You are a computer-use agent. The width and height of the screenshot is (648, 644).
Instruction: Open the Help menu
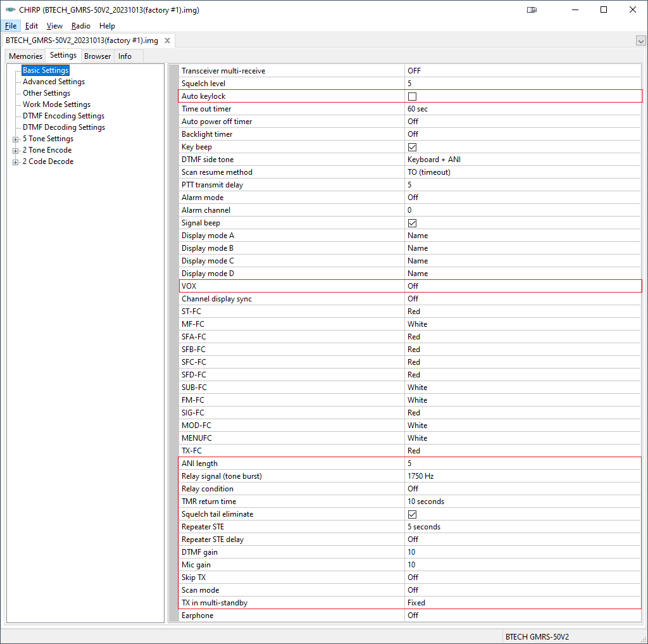(107, 25)
